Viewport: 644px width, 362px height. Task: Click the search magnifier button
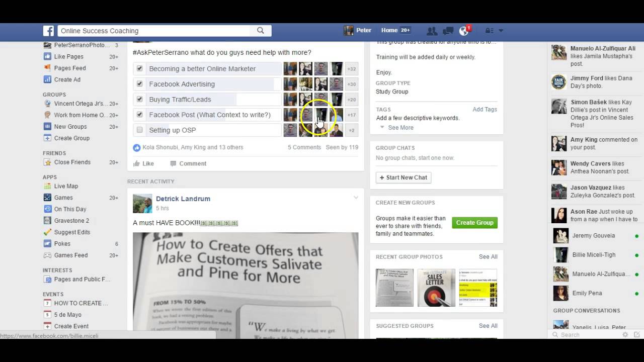pyautogui.click(x=261, y=31)
